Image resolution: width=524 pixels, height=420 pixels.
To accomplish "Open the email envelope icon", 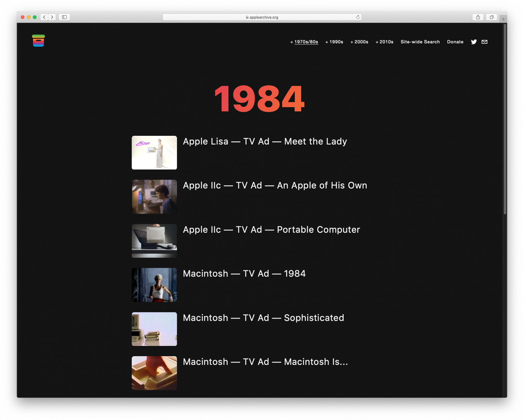I will (x=485, y=42).
